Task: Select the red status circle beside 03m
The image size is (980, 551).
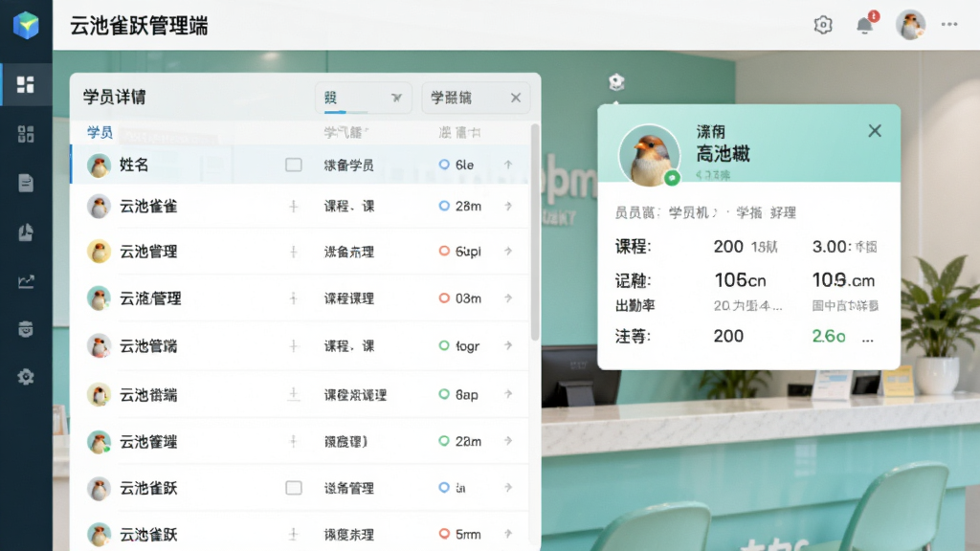Action: click(444, 298)
